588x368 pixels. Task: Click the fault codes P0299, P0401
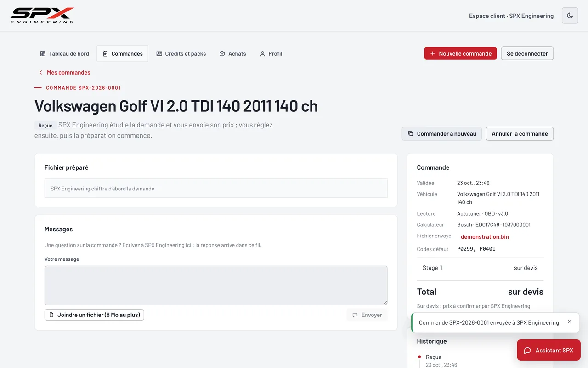click(x=476, y=249)
